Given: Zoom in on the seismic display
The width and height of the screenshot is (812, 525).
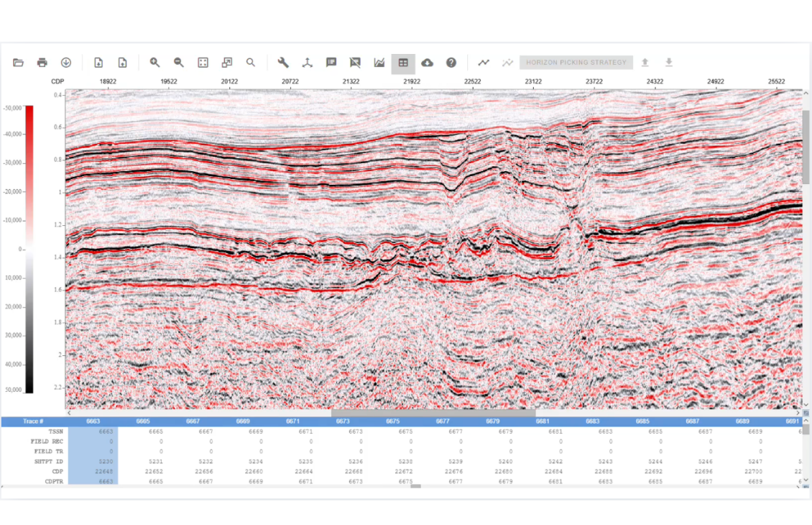Looking at the screenshot, I should coord(154,63).
